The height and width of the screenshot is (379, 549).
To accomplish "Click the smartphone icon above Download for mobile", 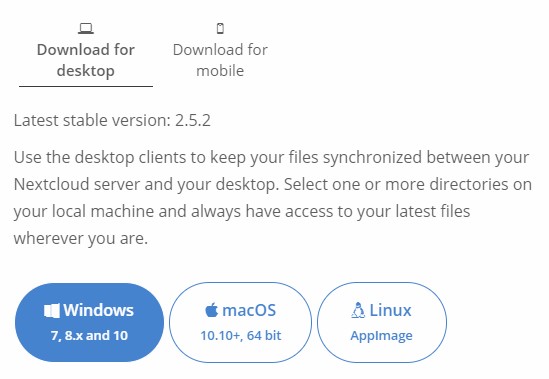I will pyautogui.click(x=220, y=28).
